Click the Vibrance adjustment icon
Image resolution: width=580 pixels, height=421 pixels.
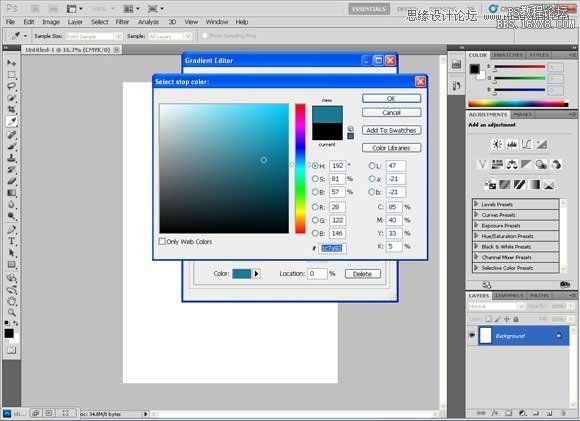pyautogui.click(x=482, y=164)
